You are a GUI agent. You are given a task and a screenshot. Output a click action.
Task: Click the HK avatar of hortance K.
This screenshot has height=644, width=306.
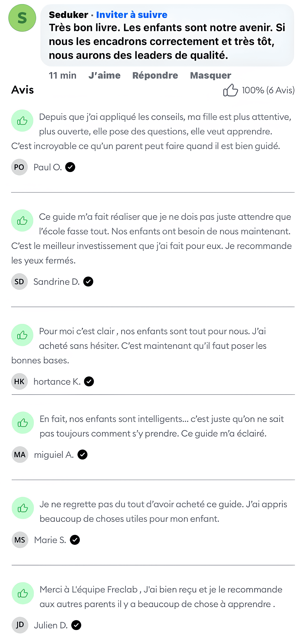click(19, 382)
